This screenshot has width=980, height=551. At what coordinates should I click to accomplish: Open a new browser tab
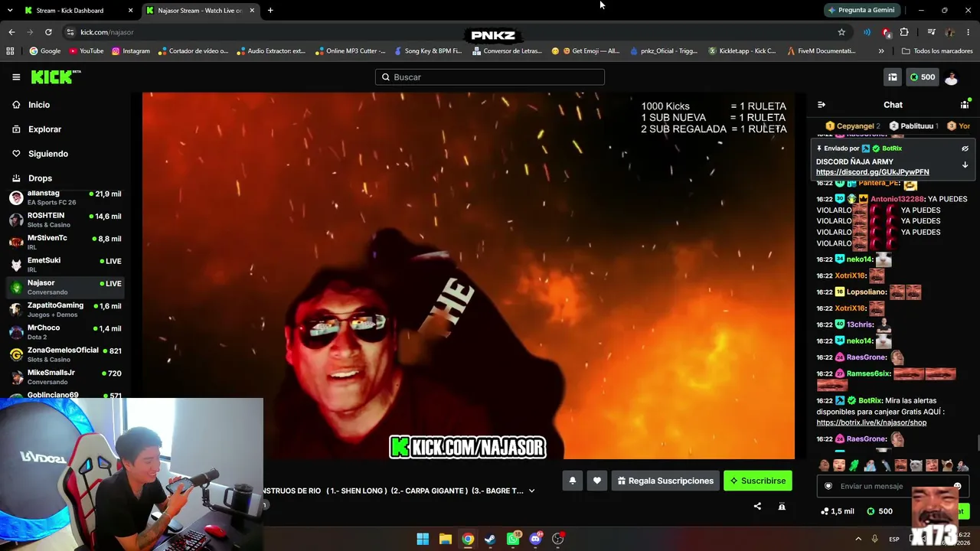point(270,11)
